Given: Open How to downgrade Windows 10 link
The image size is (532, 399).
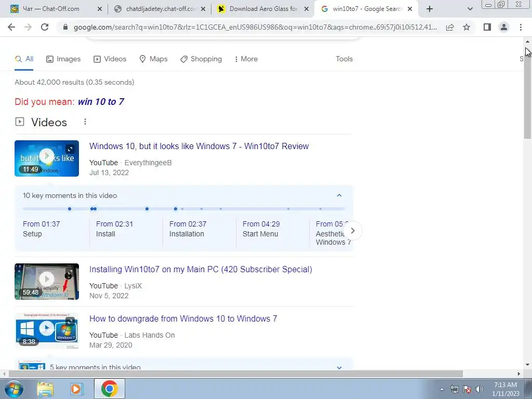Looking at the screenshot, I should coord(183,319).
